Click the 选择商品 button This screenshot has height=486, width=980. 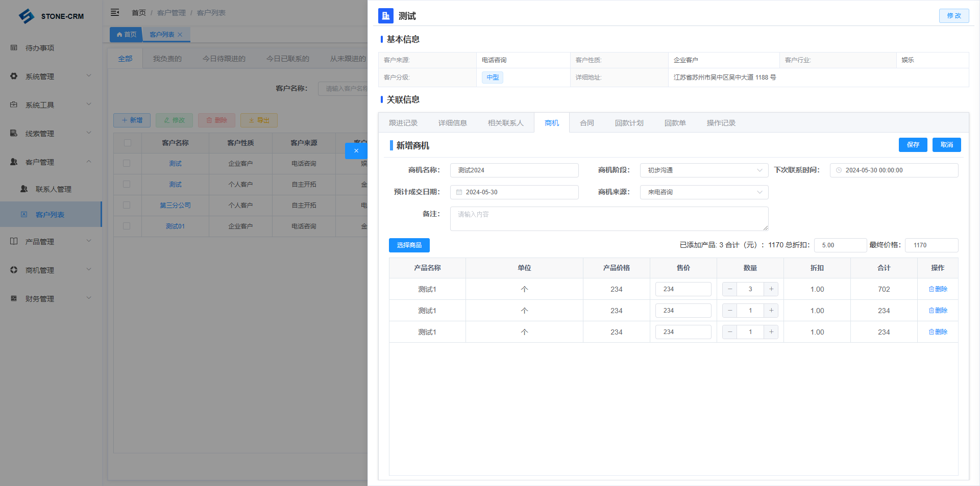point(409,245)
